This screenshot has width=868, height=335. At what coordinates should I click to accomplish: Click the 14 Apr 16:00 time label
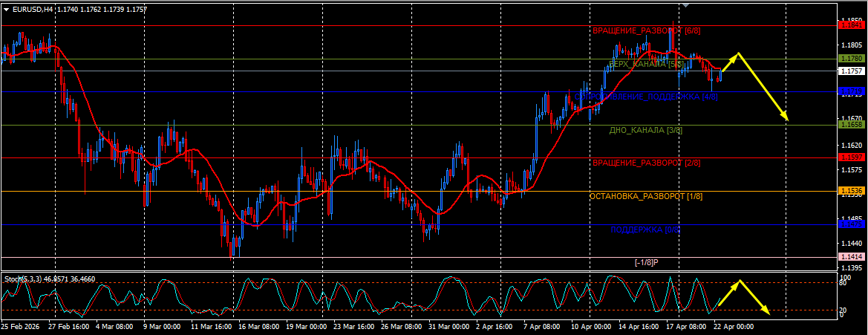[639, 327]
